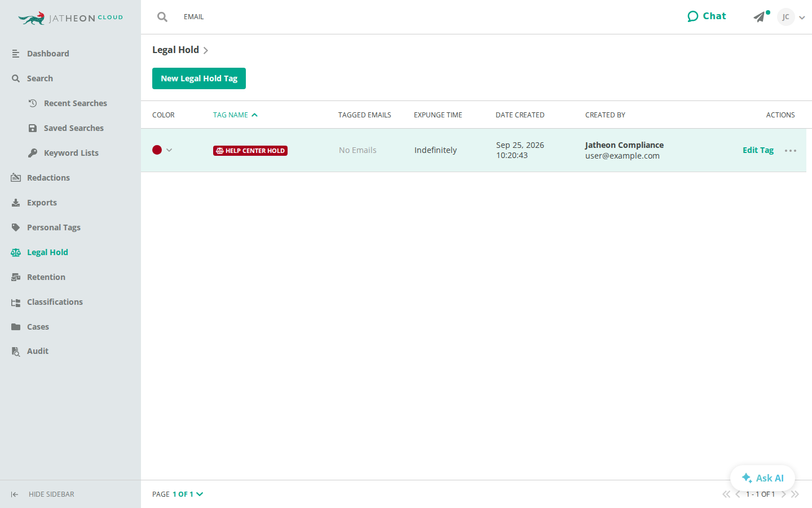Expand the user account menu chevron
812x508 pixels.
coord(802,17)
